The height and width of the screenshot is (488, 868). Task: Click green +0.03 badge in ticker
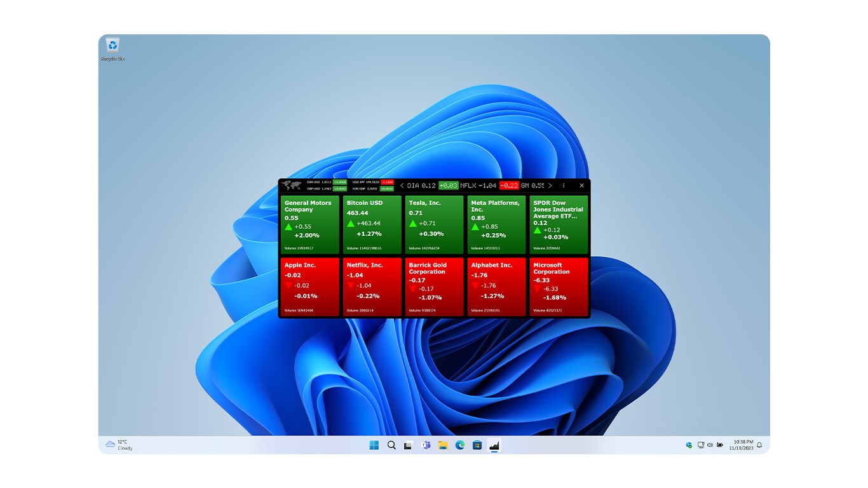(448, 186)
